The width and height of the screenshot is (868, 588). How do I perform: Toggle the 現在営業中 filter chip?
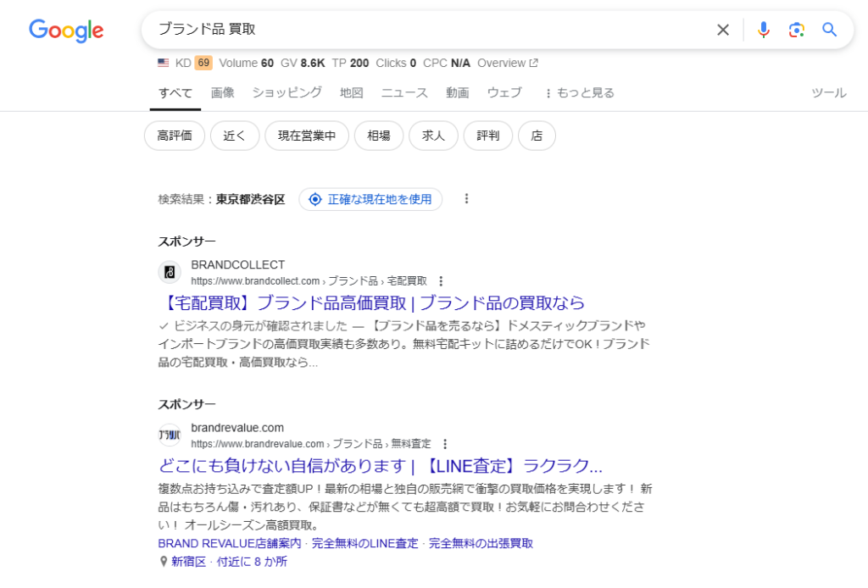coord(307,136)
